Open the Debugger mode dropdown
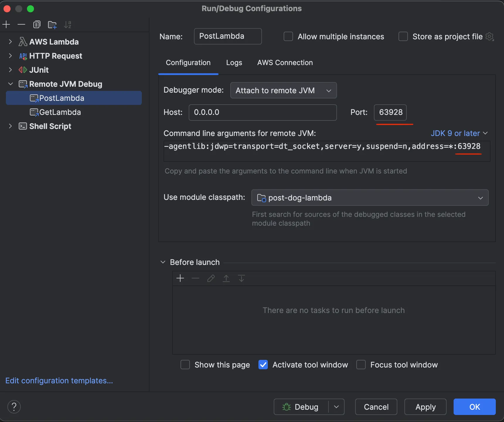 coord(283,90)
